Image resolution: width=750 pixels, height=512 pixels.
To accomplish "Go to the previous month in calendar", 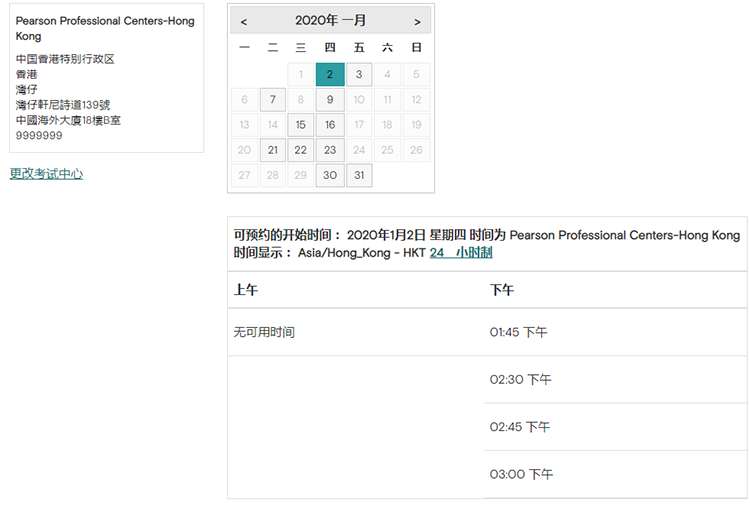I will pos(244,21).
